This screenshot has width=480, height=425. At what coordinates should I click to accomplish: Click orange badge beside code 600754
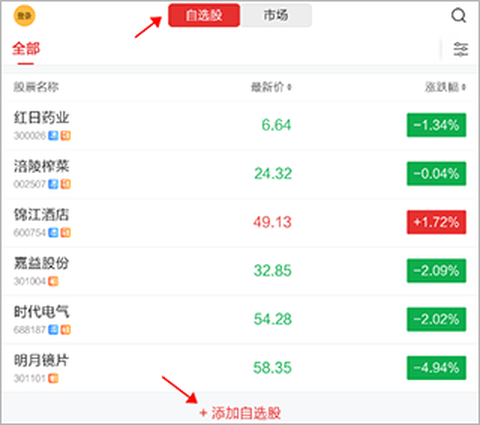point(65,232)
